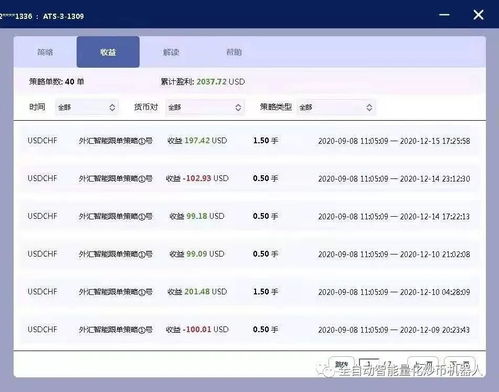Open the 策略 tab
This screenshot has height=392, width=499.
[x=45, y=52]
